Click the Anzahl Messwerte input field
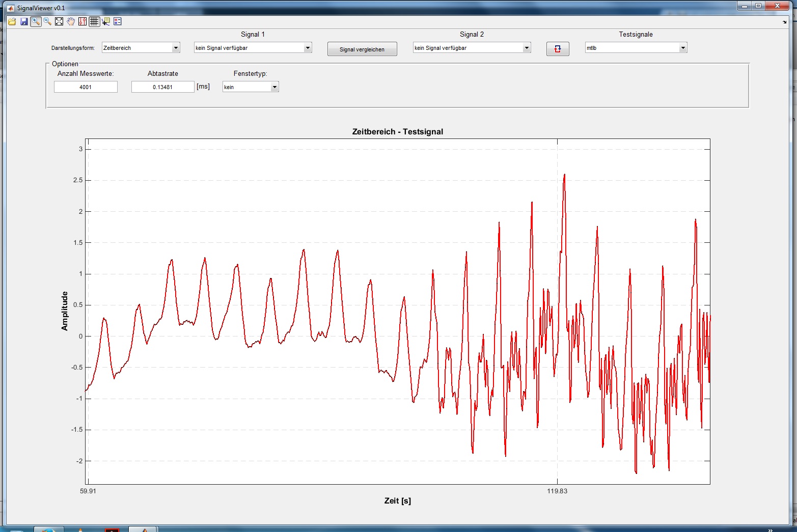Viewport: 797px width, 532px height. coord(86,87)
